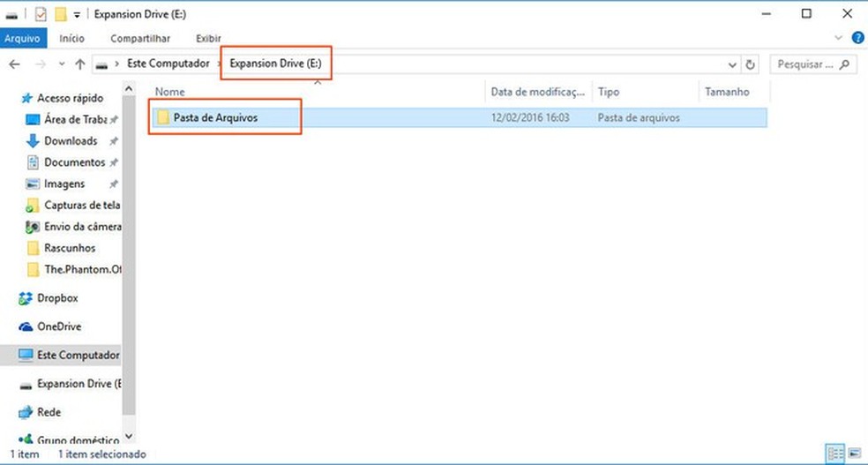Image resolution: width=868 pixels, height=465 pixels.
Task: Switch to the Details view layout
Action: 835,454
